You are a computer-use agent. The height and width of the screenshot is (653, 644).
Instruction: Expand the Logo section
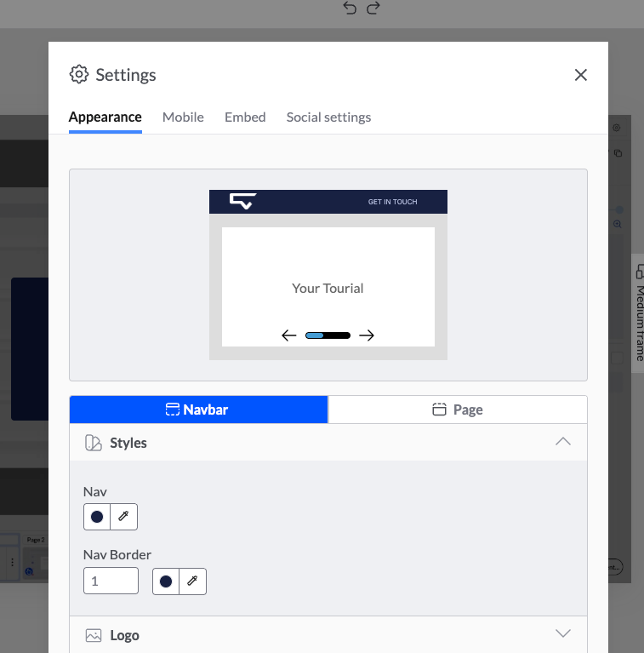562,634
